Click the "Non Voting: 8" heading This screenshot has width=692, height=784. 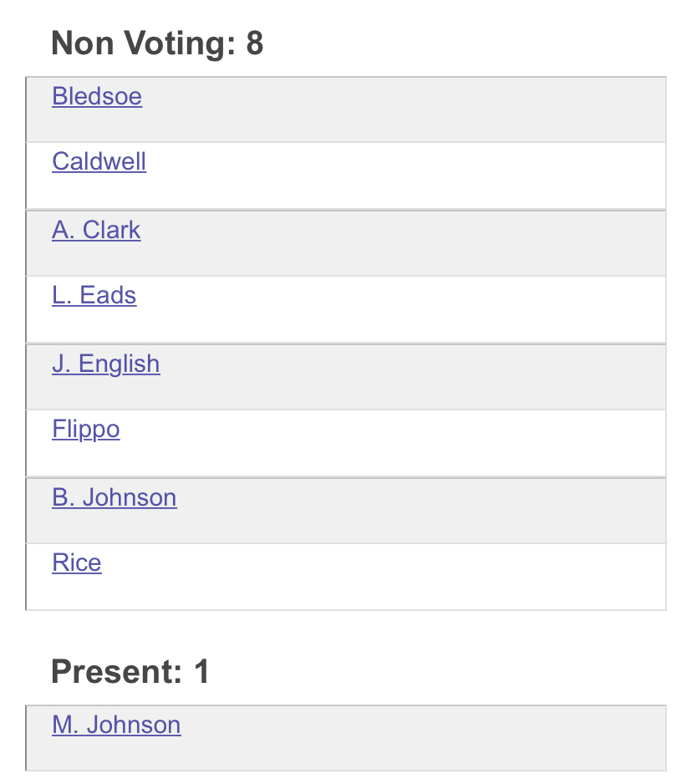pyautogui.click(x=157, y=43)
